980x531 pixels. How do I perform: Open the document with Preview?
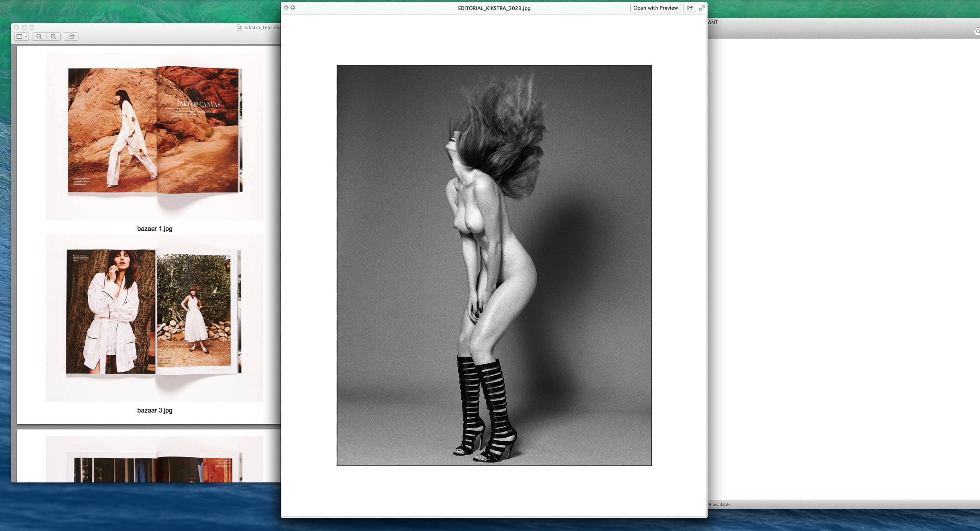click(x=655, y=8)
